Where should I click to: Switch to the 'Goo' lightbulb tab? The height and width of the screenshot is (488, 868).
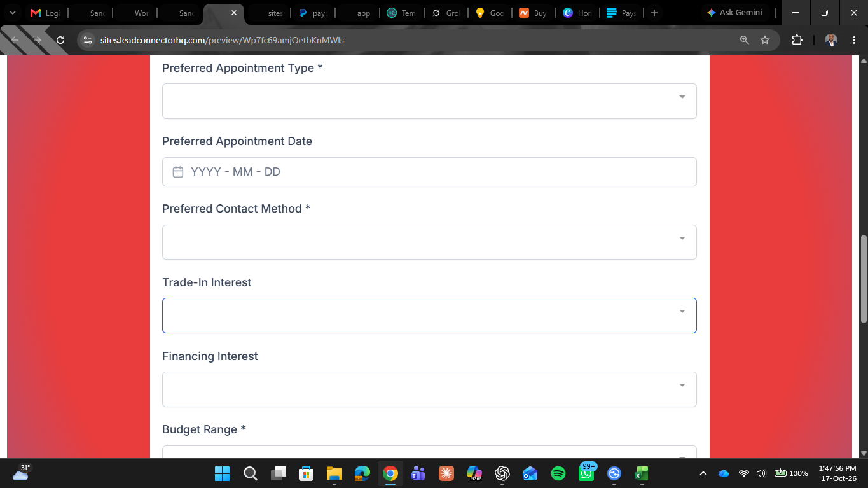pyautogui.click(x=489, y=13)
